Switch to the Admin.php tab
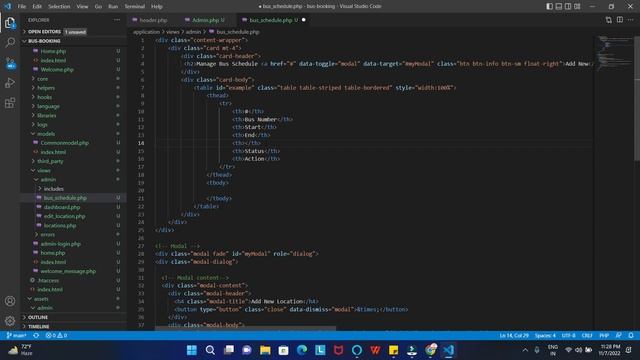Viewport: 640px width, 360px height. (207, 20)
